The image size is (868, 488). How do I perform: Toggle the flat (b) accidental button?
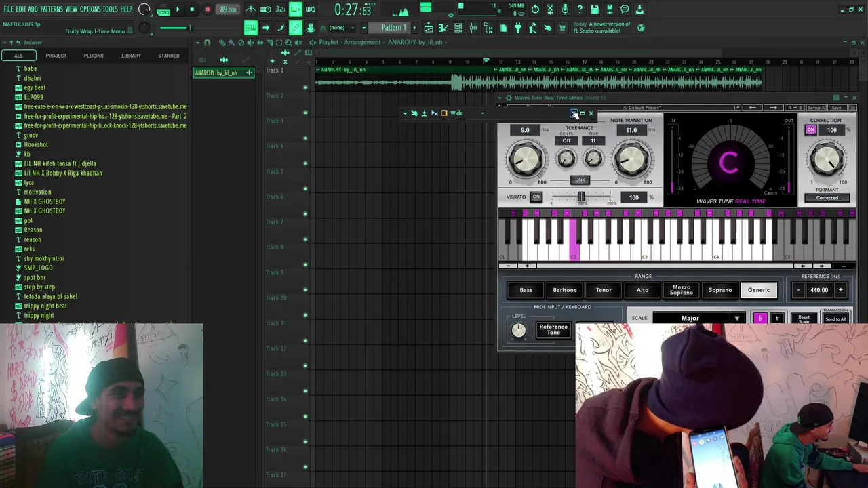(760, 318)
